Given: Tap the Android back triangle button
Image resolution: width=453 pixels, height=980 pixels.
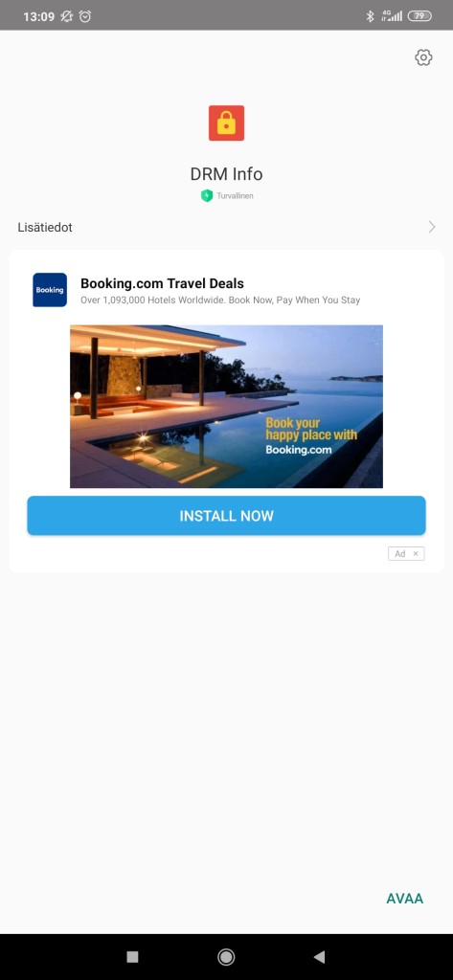Looking at the screenshot, I should coord(319,956).
